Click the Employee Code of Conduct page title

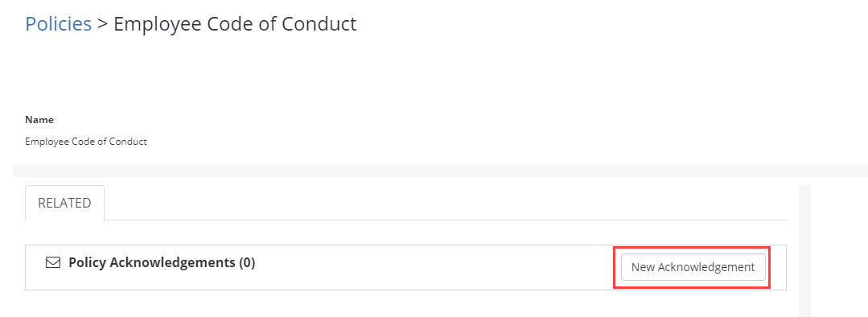pyautogui.click(x=235, y=24)
